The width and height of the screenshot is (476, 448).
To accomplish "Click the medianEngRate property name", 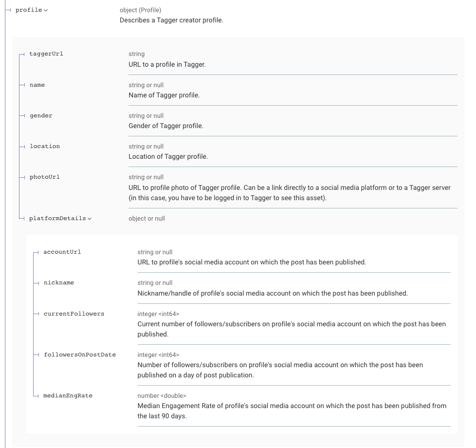I will [68, 396].
